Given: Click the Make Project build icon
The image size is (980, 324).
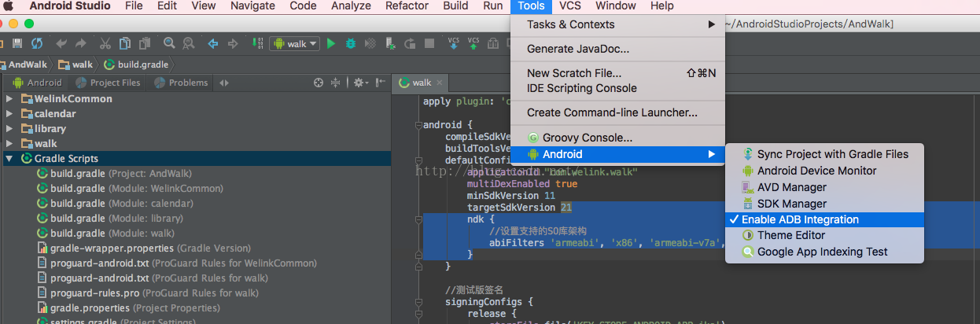Looking at the screenshot, I should (258, 44).
